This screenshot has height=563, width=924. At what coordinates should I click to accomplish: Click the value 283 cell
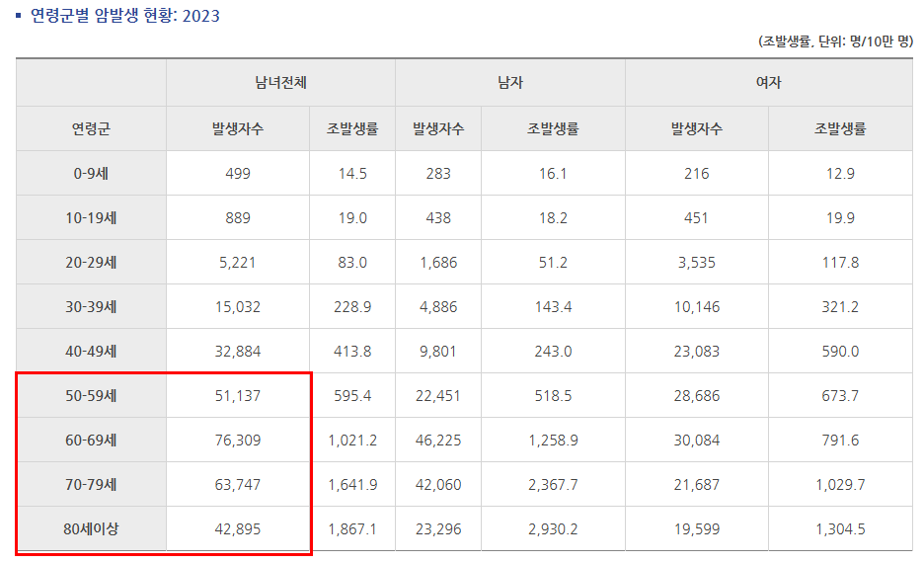[438, 173]
